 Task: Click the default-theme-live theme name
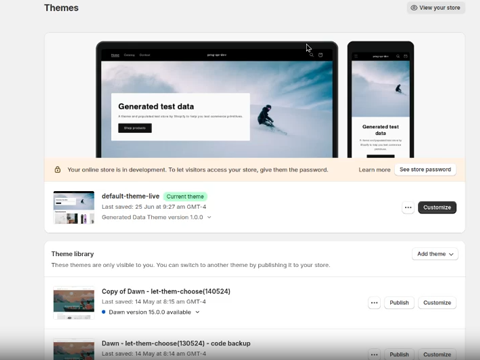130,196
